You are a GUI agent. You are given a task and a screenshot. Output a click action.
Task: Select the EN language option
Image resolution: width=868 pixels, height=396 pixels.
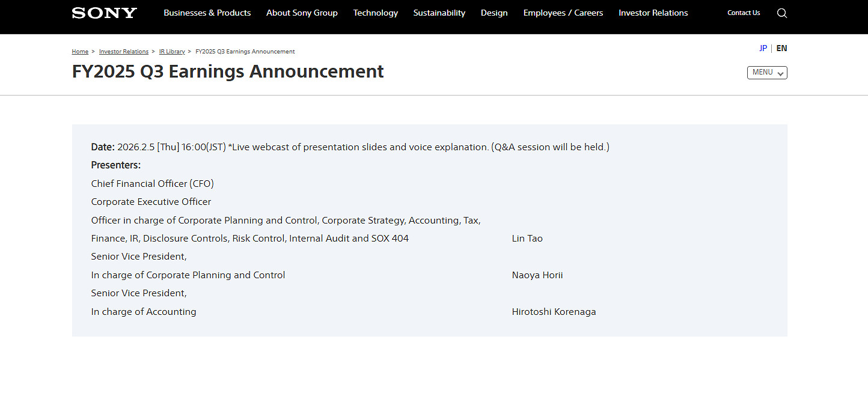tap(781, 49)
